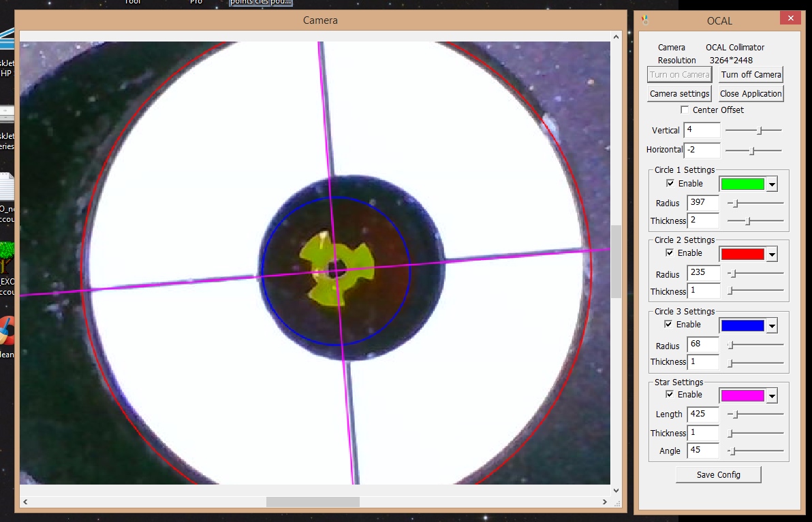Disable Circle 1 via its Enable checkbox
Viewport: 812px width, 522px height.
point(670,183)
